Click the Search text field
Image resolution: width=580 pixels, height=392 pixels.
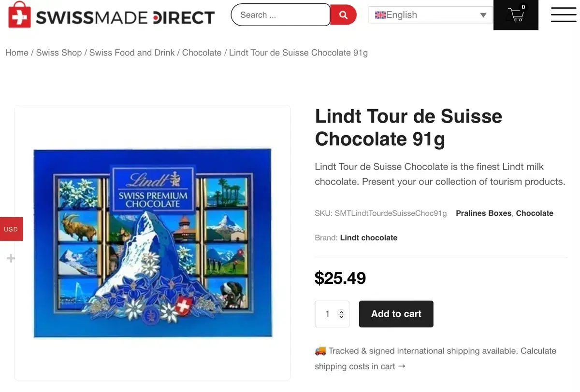[x=281, y=15]
